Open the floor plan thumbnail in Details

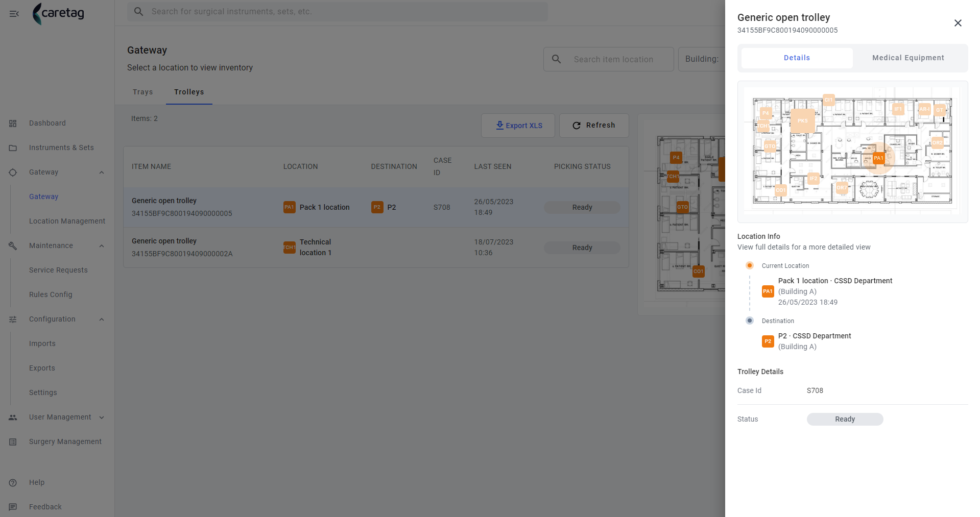coord(852,152)
